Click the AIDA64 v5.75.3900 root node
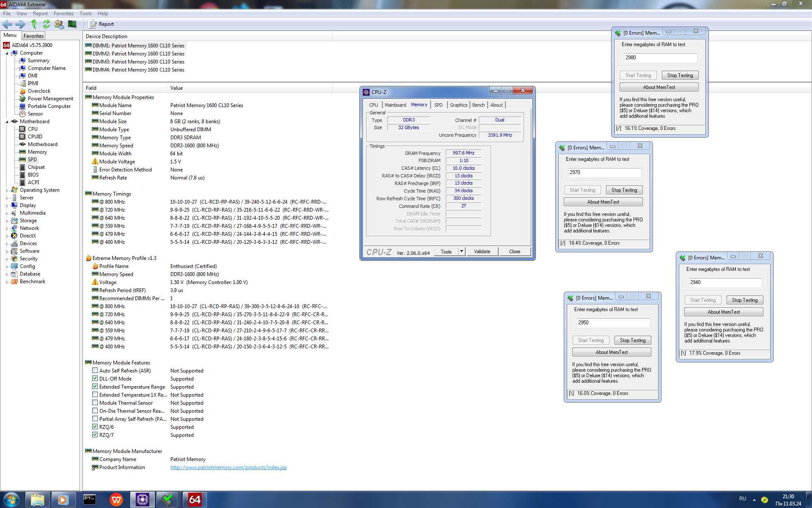 (x=32, y=45)
